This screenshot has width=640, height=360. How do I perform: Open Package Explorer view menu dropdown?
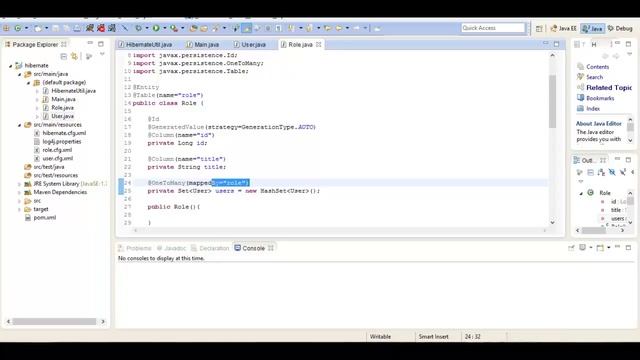point(102,55)
